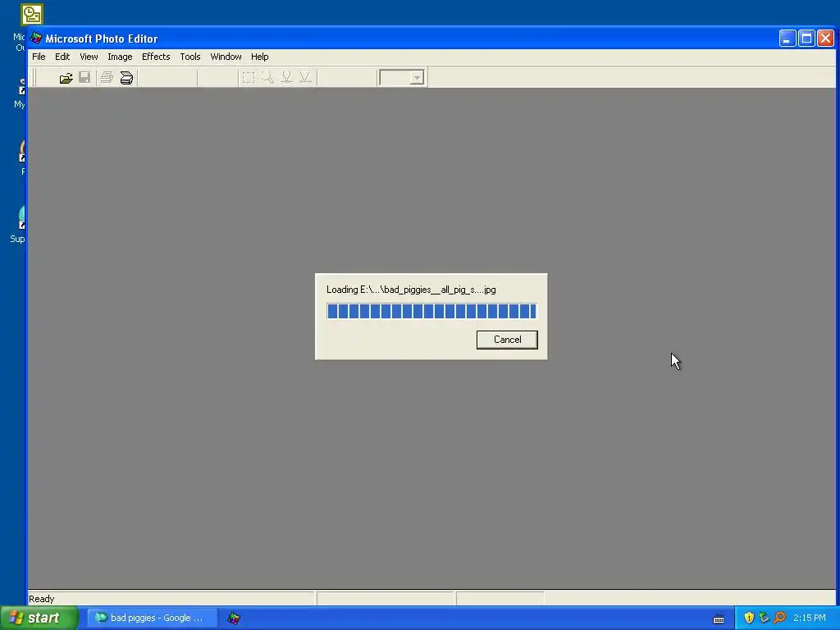Click the Scan toolbar icon

(126, 78)
